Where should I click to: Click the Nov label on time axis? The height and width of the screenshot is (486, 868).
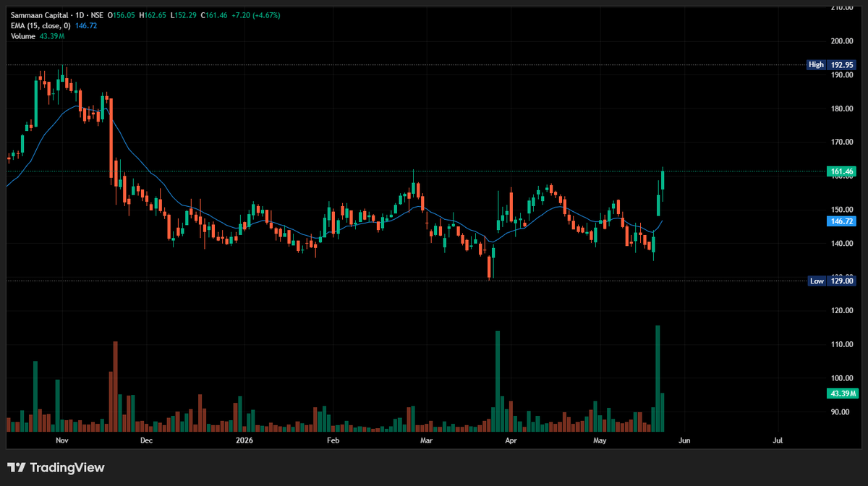pyautogui.click(x=62, y=440)
